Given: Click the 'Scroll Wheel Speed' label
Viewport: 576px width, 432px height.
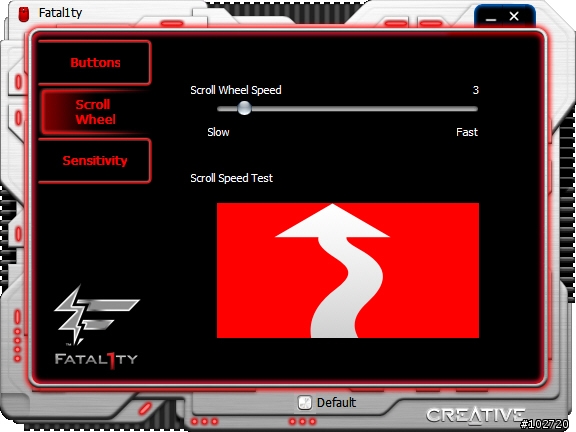Looking at the screenshot, I should click(x=236, y=90).
